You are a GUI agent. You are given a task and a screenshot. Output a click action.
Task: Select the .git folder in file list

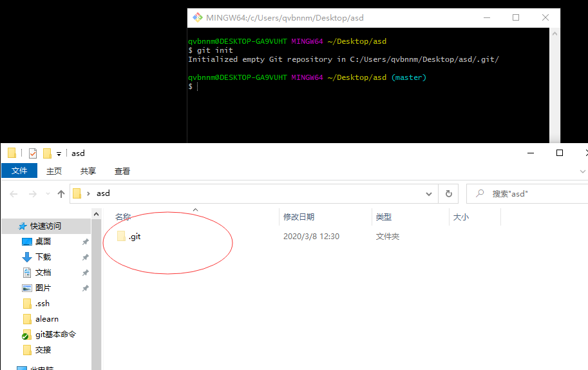(x=135, y=237)
